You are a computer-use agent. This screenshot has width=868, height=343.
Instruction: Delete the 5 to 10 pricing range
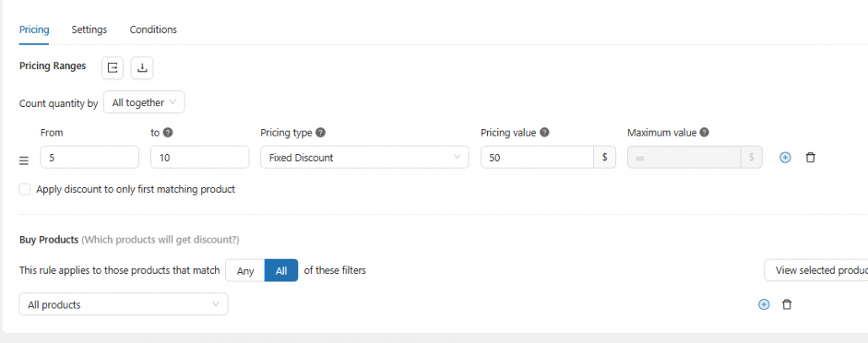[x=811, y=158]
